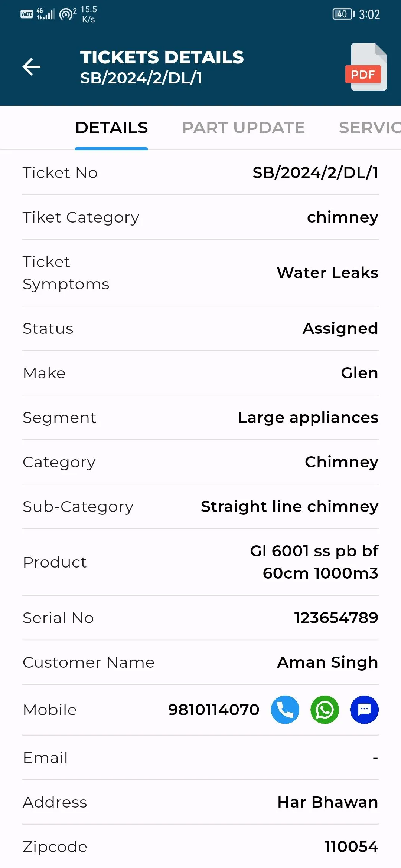Send SMS via message icon
Viewport: 401px width, 868px height.
[364, 710]
